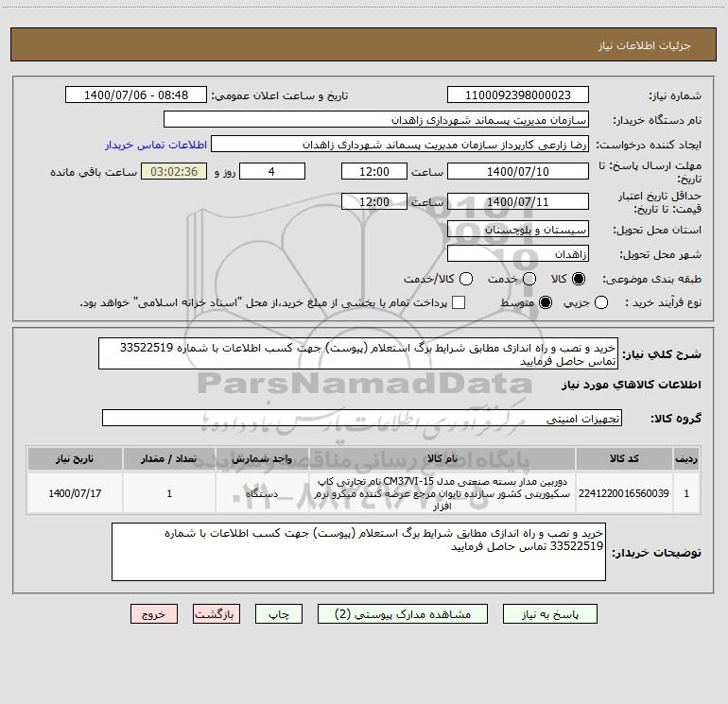Toggle the اسناد خزانه اسلامی payment checkbox
This screenshot has height=704, width=728.
click(459, 302)
